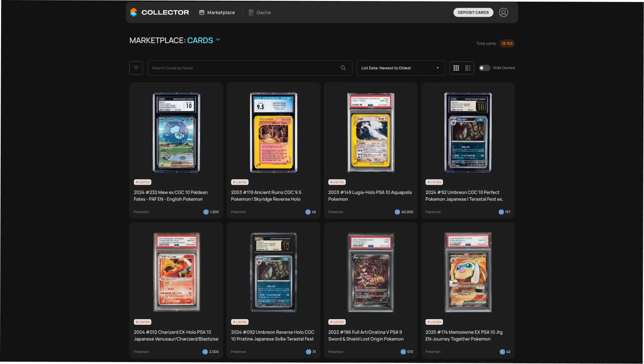Image resolution: width=644 pixels, height=364 pixels.
Task: Open List Date sort dropdown
Action: (x=400, y=68)
